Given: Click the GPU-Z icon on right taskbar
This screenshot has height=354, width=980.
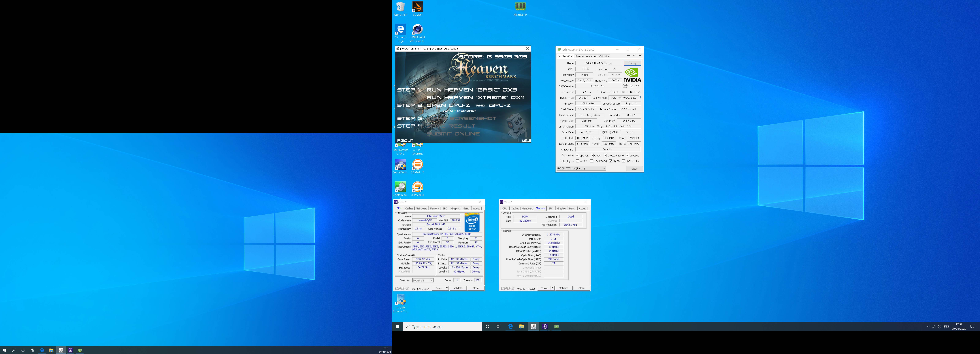Looking at the screenshot, I should pyautogui.click(x=556, y=327).
